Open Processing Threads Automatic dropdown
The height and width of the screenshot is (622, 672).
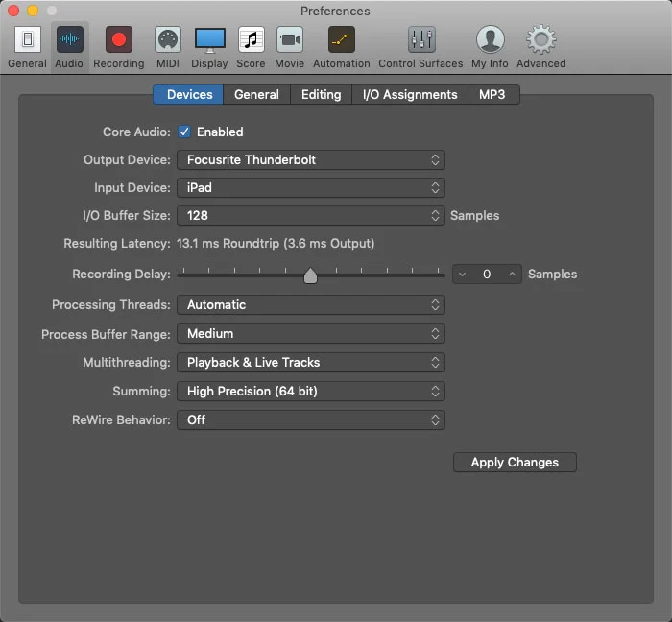tap(311, 304)
